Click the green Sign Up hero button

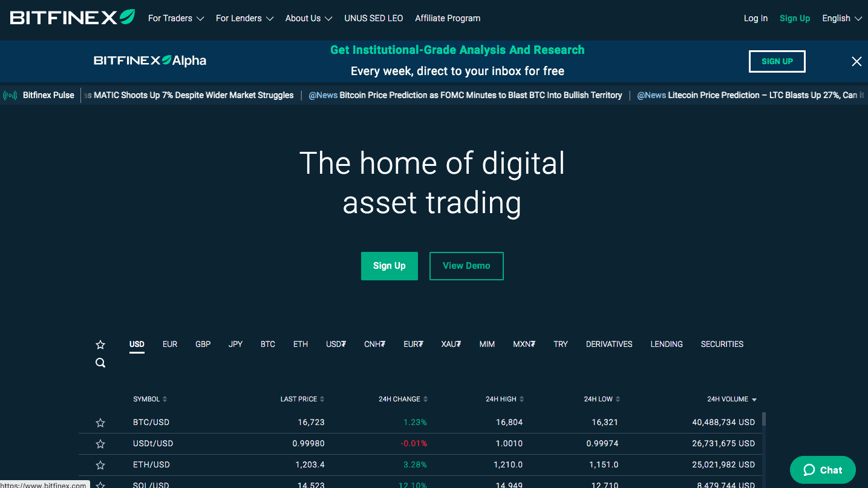coord(390,266)
